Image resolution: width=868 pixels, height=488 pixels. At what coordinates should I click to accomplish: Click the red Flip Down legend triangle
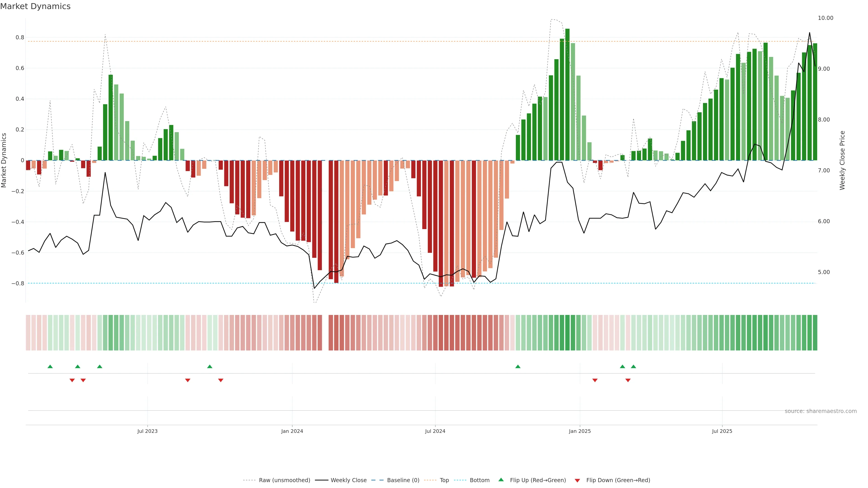tap(577, 481)
